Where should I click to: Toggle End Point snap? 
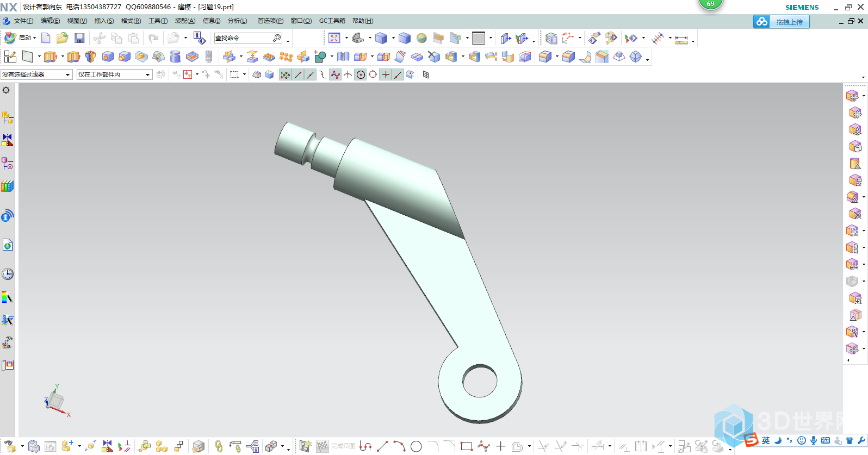click(x=298, y=74)
